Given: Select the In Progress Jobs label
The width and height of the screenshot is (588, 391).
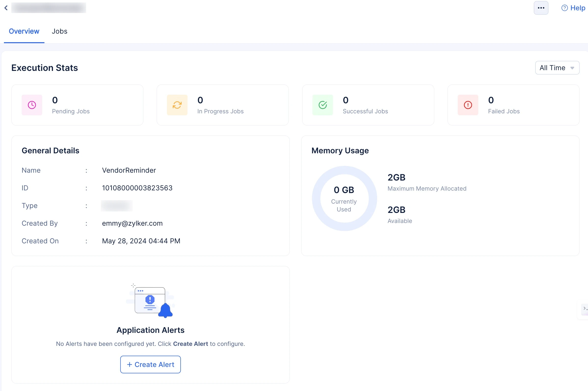Looking at the screenshot, I should click(x=221, y=111).
